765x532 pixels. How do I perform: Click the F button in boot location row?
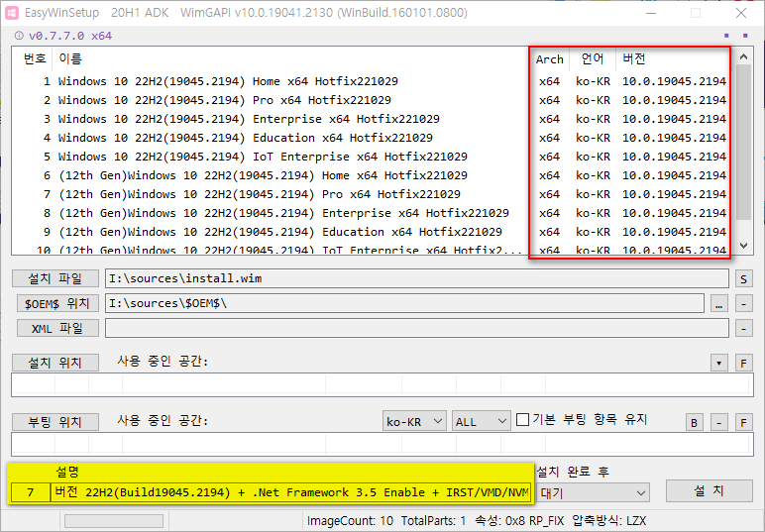(x=743, y=422)
